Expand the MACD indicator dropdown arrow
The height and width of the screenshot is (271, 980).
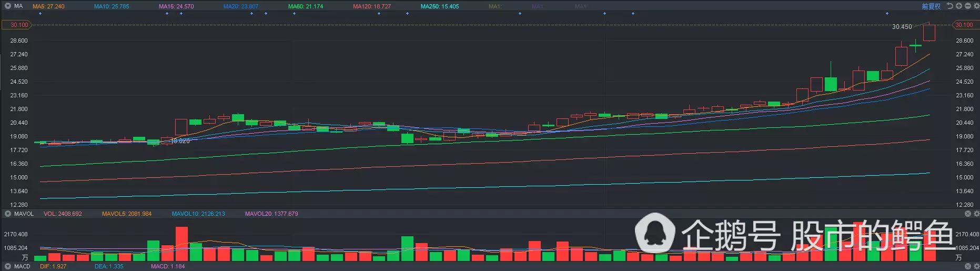pyautogui.click(x=7, y=267)
